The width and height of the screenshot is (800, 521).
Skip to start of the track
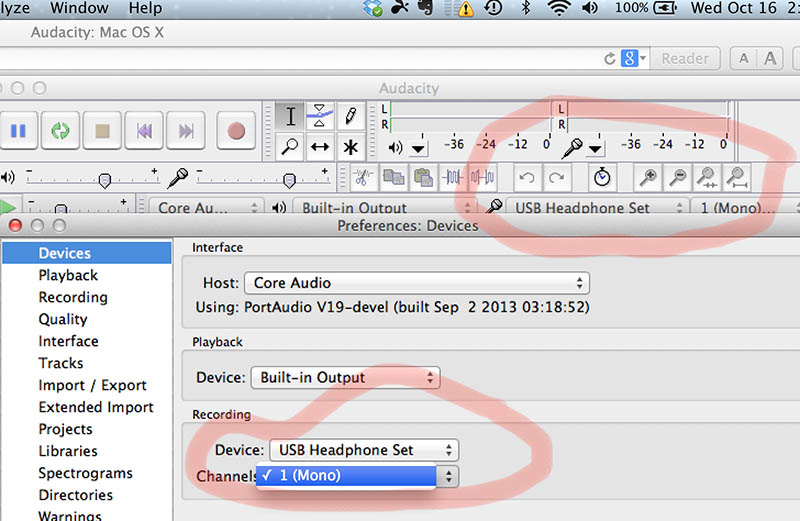[x=144, y=131]
